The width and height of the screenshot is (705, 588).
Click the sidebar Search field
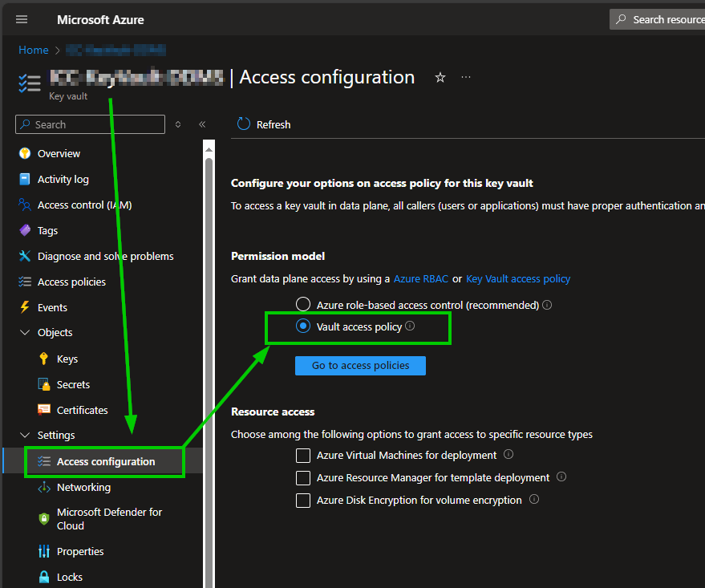point(90,124)
